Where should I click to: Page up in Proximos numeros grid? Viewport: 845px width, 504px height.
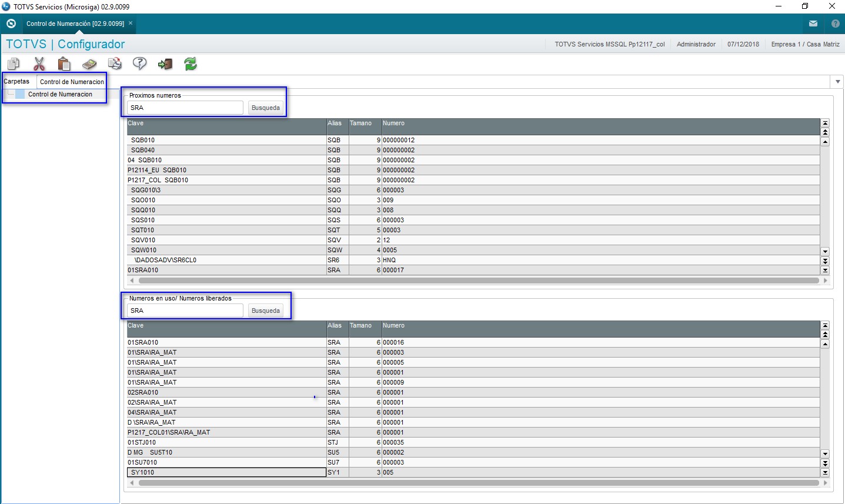click(825, 132)
